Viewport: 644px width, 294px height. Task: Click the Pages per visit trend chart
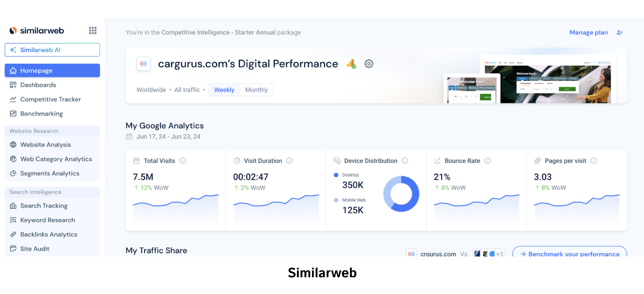tap(577, 208)
